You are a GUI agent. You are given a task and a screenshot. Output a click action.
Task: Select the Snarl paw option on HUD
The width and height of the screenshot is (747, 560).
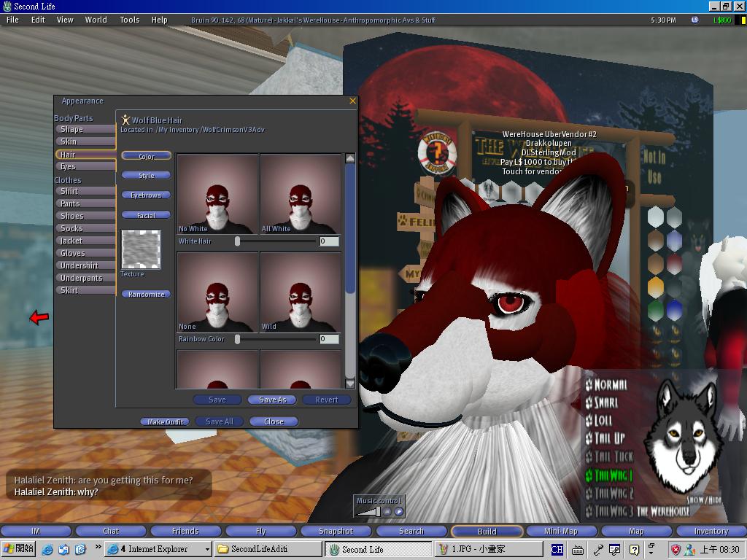pyautogui.click(x=605, y=402)
